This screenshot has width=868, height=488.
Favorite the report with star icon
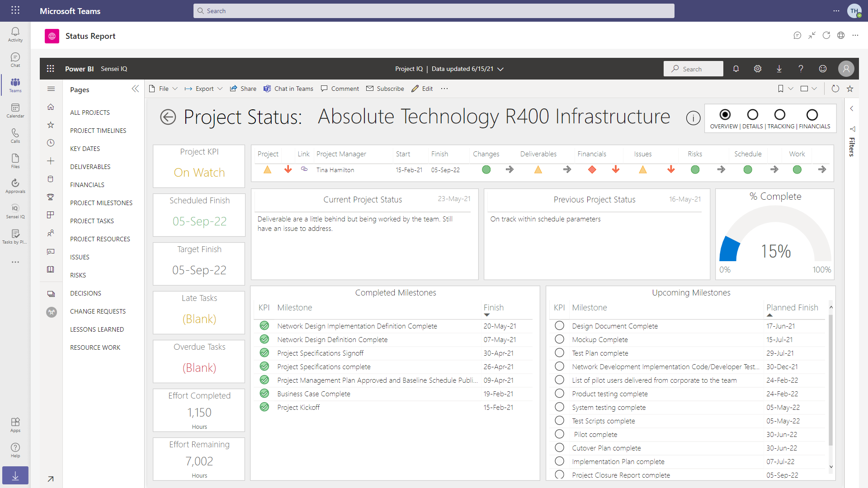[x=850, y=89]
